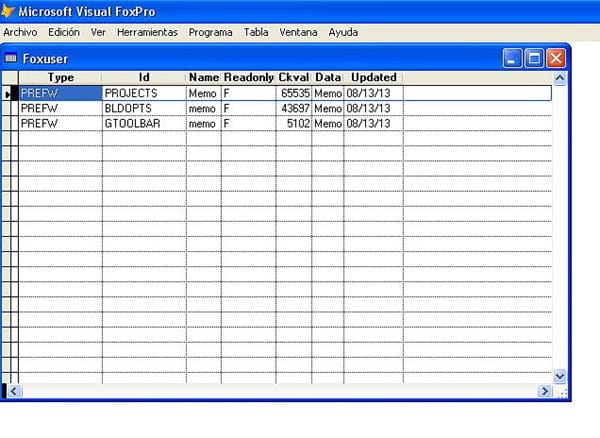Open the Ventana menu

(x=298, y=33)
